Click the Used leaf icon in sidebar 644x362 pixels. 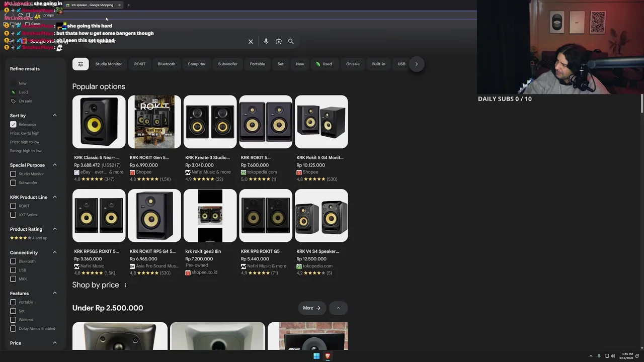[13, 93]
